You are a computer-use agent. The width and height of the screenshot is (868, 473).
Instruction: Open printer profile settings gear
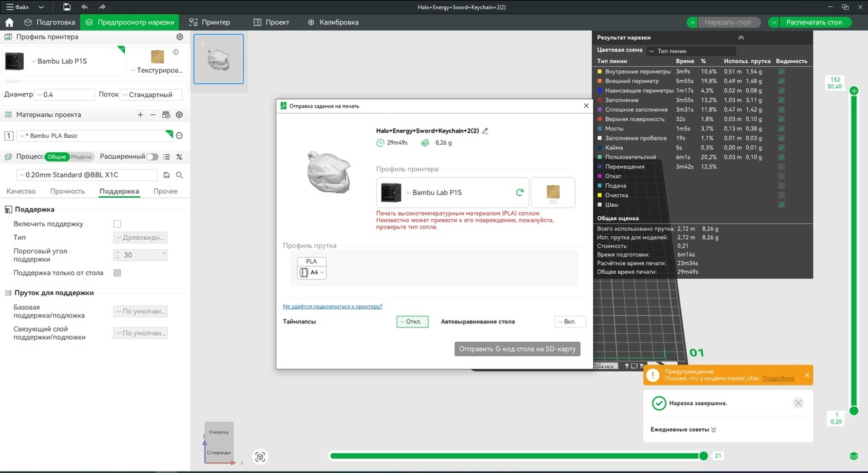coord(179,37)
